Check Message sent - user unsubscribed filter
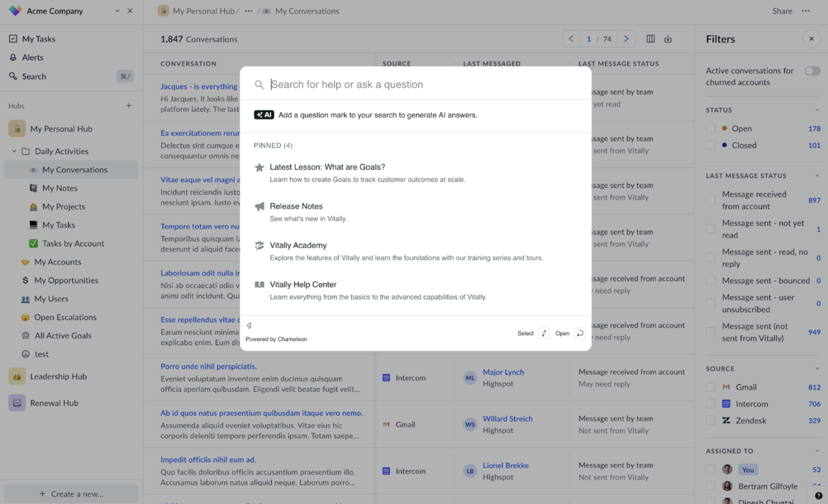This screenshot has width=828, height=504. [710, 303]
